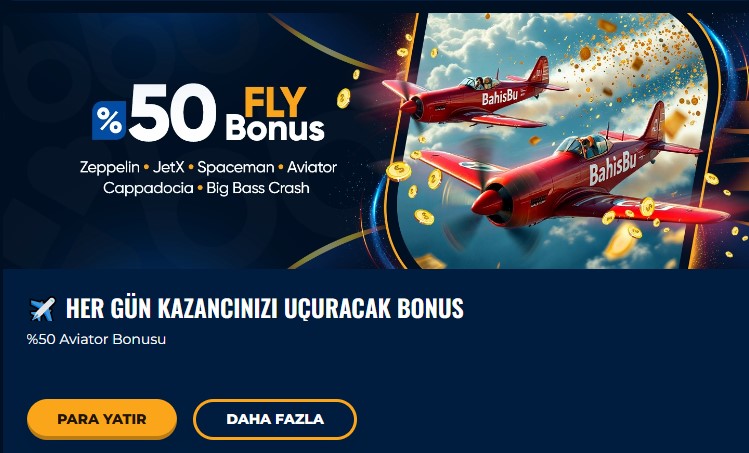Select Spaceman in the game list
749x453 pixels.
(235, 167)
